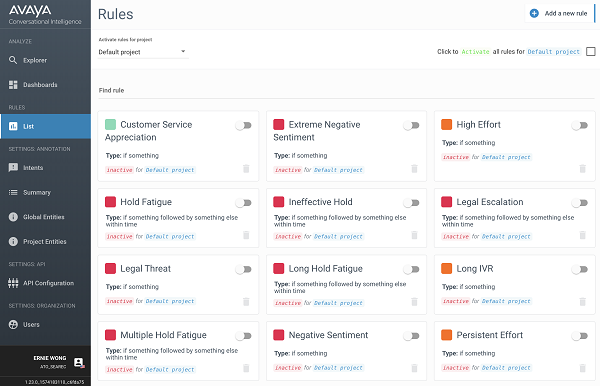Click inactive label on Long IVR card
Viewport: 600px width, 386px height.
[x=455, y=301]
